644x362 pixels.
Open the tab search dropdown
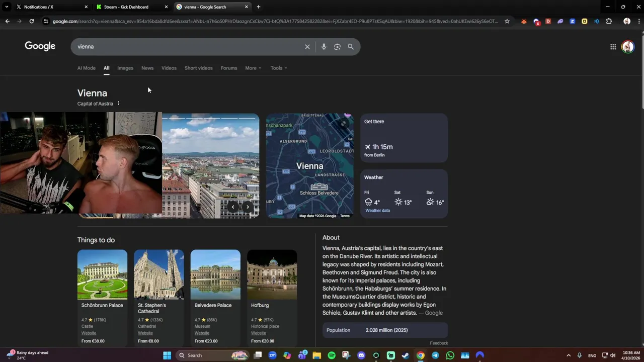[x=7, y=7]
